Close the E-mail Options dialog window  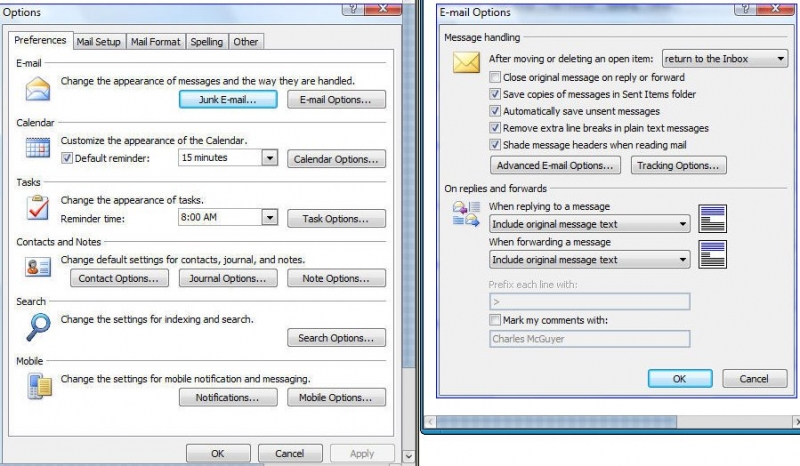[x=776, y=9]
